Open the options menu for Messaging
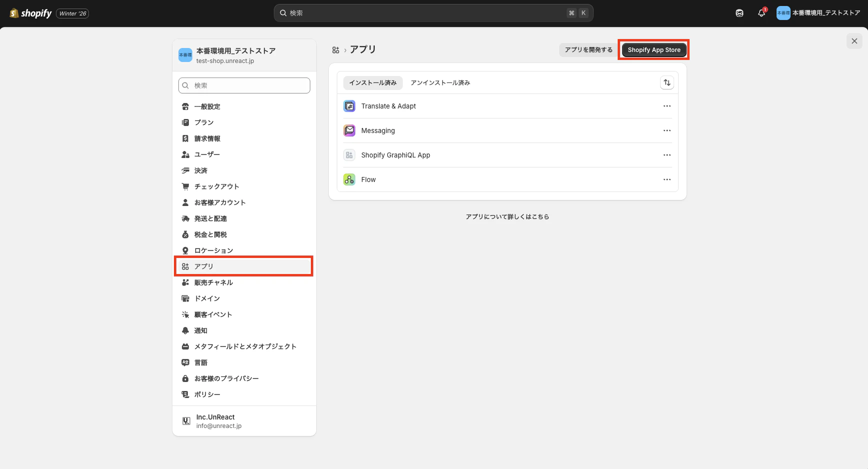868x469 pixels. (x=667, y=130)
